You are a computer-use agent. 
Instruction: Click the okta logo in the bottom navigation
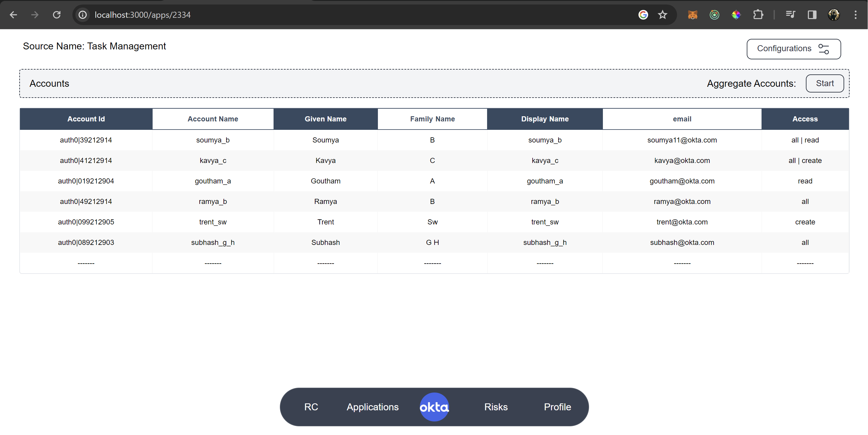[x=434, y=406]
